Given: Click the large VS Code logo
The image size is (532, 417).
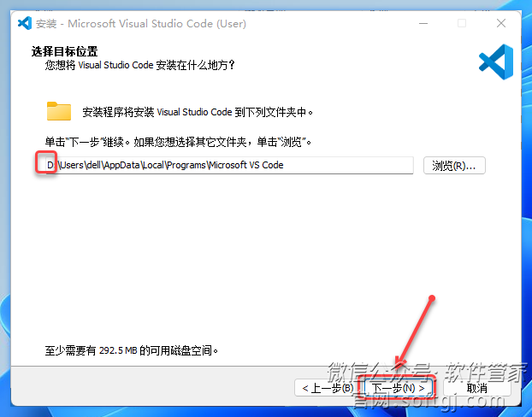Looking at the screenshot, I should pyautogui.click(x=496, y=62).
